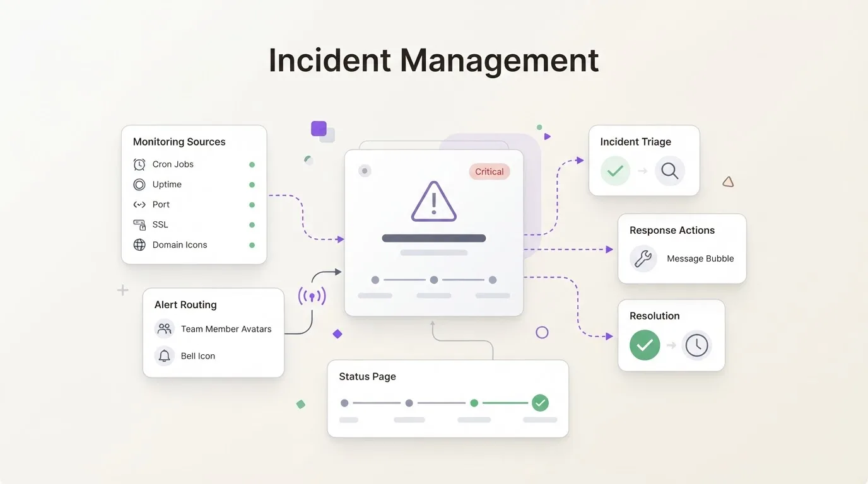This screenshot has height=484, width=868.
Task: Click the clock icon in the Resolution card
Action: coord(696,345)
